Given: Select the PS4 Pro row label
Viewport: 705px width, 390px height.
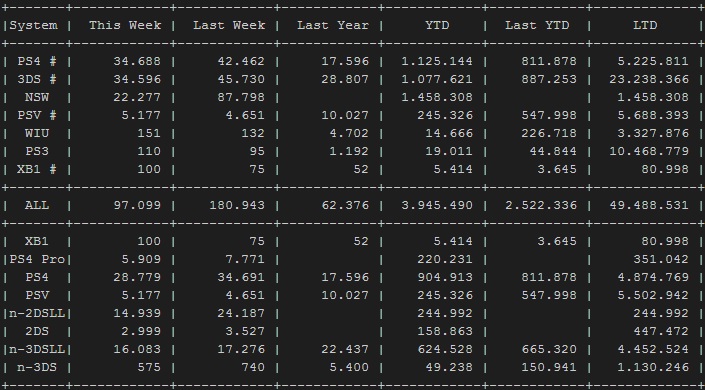Looking at the screenshot, I should tap(37, 260).
